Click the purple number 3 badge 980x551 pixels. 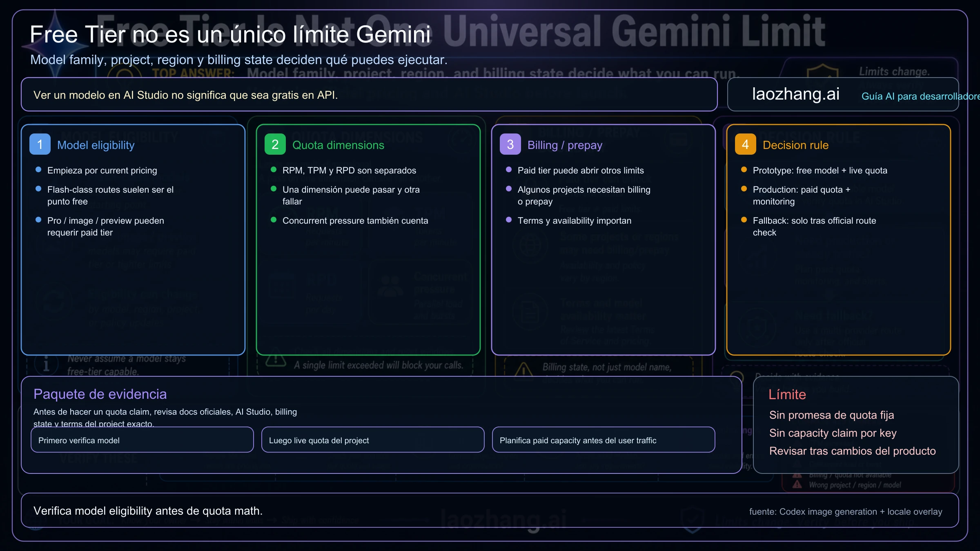(510, 144)
